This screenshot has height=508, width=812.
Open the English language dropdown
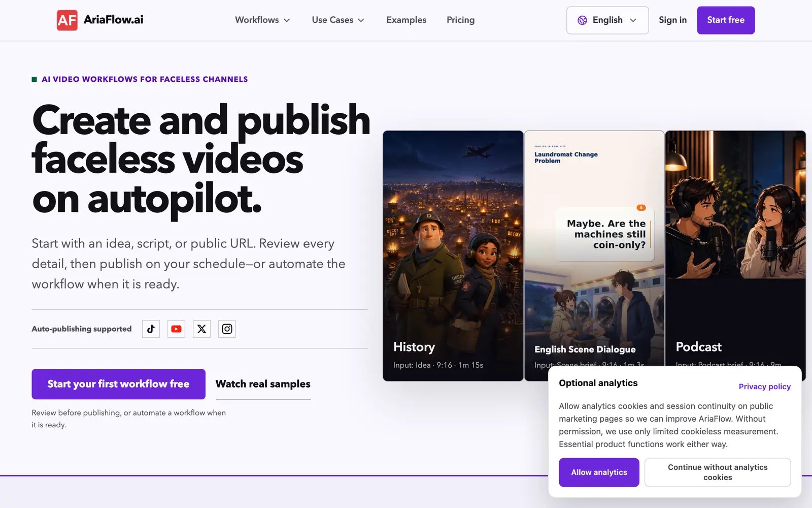tap(607, 20)
